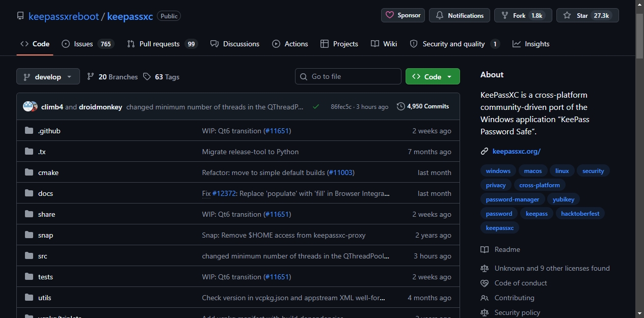
Task: Go to the Discussions tab
Action: [x=235, y=44]
